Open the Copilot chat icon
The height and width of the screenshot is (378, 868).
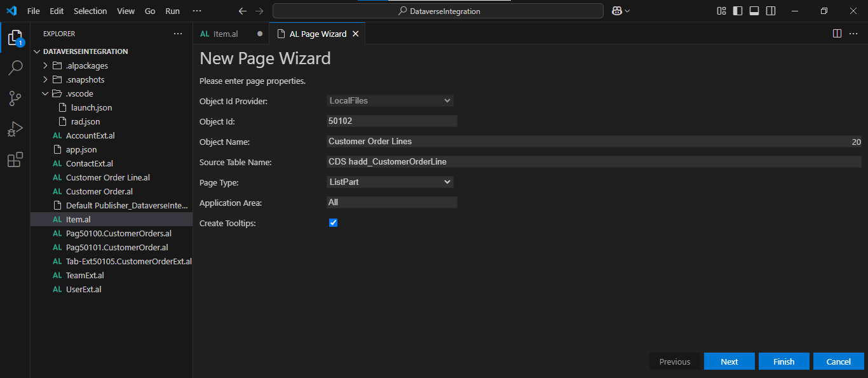(616, 11)
